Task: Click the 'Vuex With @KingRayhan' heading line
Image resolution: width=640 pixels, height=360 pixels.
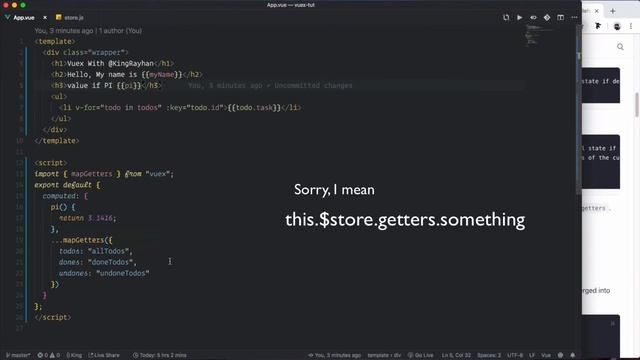Action: click(112, 63)
